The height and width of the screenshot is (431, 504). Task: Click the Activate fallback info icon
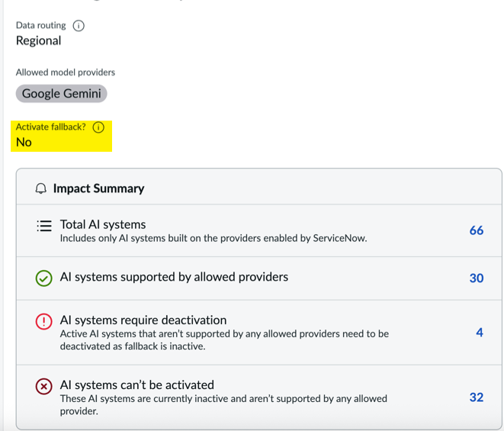[x=98, y=127]
